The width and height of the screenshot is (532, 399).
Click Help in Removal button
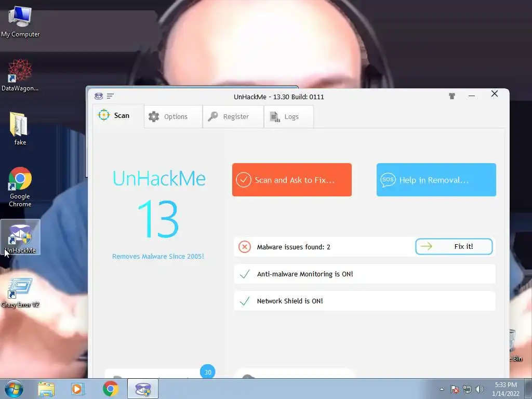click(436, 180)
